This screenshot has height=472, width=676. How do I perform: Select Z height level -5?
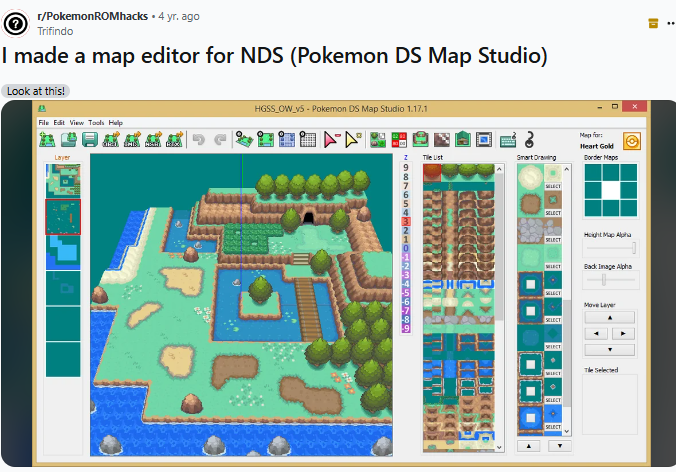[406, 293]
